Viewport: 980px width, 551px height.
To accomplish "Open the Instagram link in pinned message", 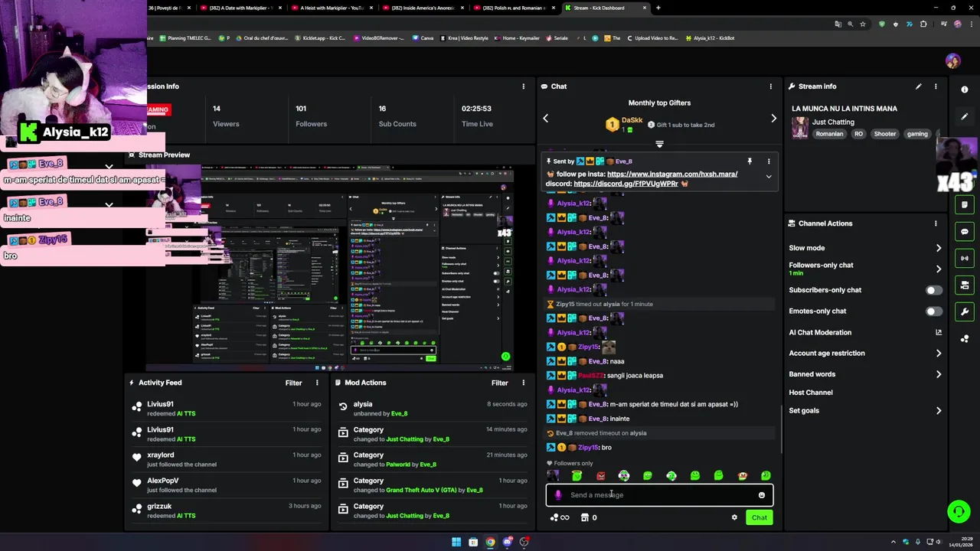I will click(672, 174).
